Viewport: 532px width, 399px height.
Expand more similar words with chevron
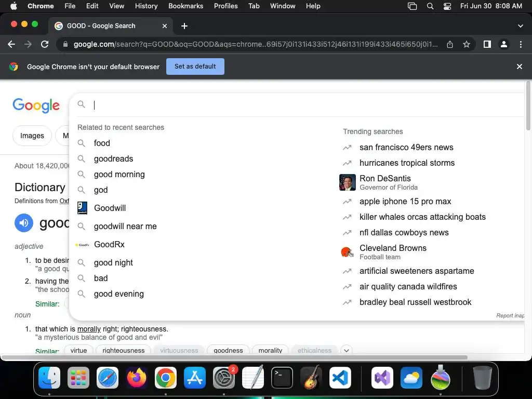tap(347, 351)
